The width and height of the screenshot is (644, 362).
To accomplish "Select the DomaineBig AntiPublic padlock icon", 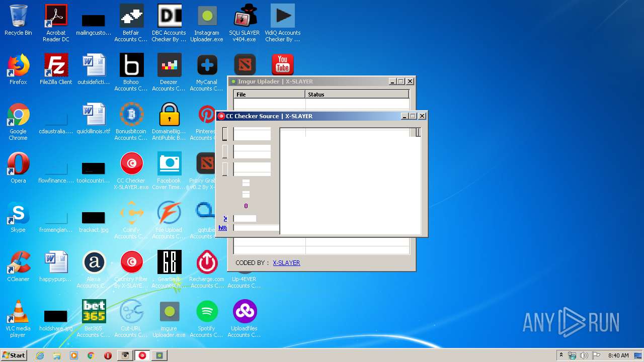I will (x=169, y=122).
